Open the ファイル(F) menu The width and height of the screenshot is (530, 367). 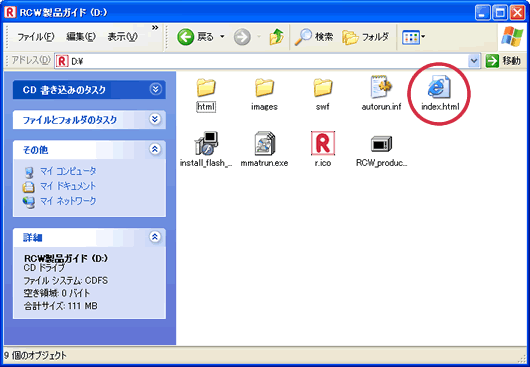(x=36, y=36)
